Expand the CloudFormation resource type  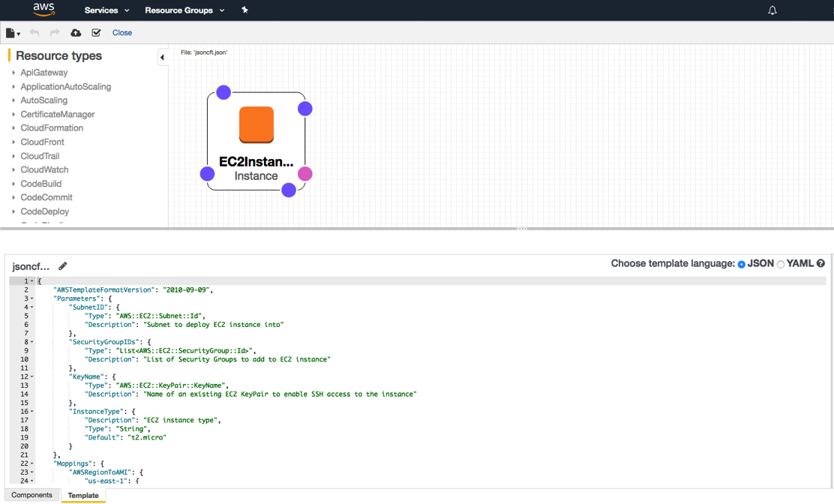coord(51,128)
